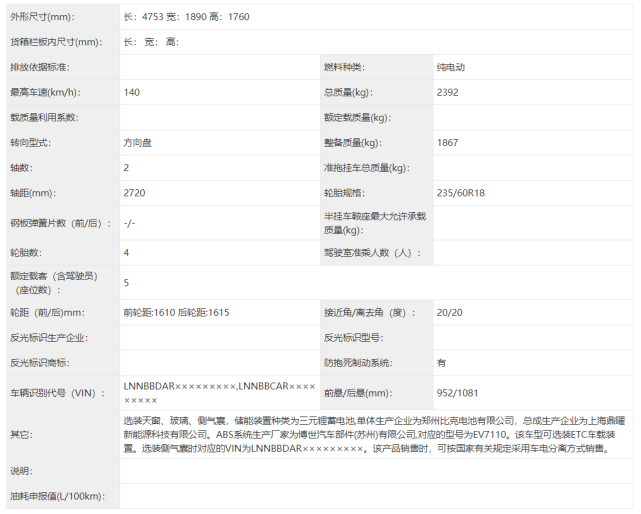
Task: Click the 整备质量(kg) label
Action: (x=353, y=143)
